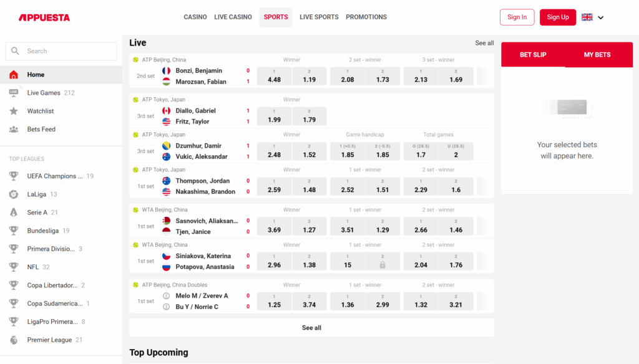Open the Live Casino menu item

tap(233, 17)
